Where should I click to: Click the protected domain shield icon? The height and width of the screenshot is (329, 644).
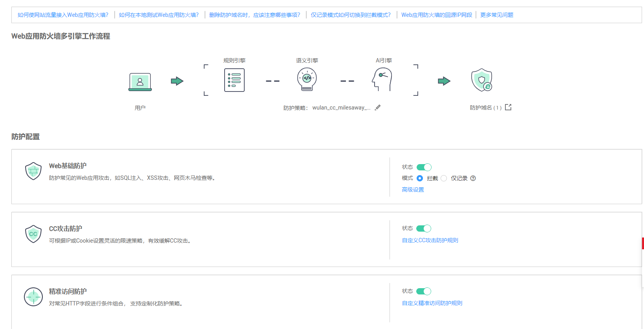pyautogui.click(x=482, y=80)
